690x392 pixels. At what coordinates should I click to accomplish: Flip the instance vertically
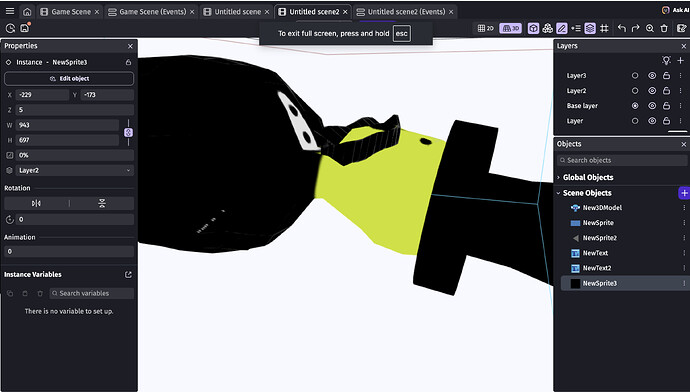tap(102, 203)
